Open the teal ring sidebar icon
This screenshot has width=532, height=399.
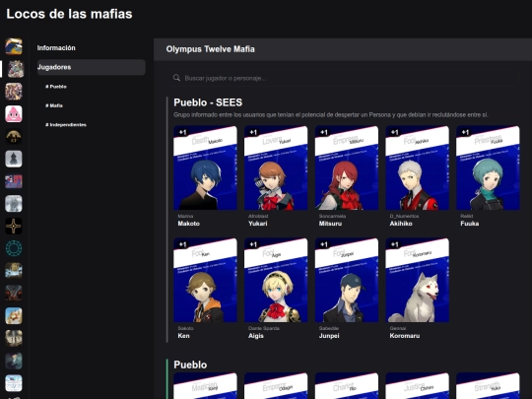coord(14,248)
